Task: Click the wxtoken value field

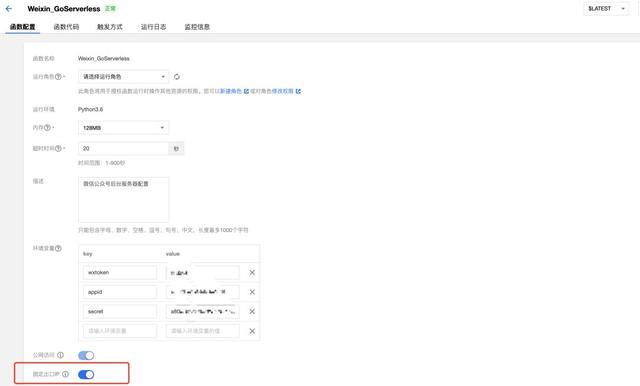Action: coord(202,273)
